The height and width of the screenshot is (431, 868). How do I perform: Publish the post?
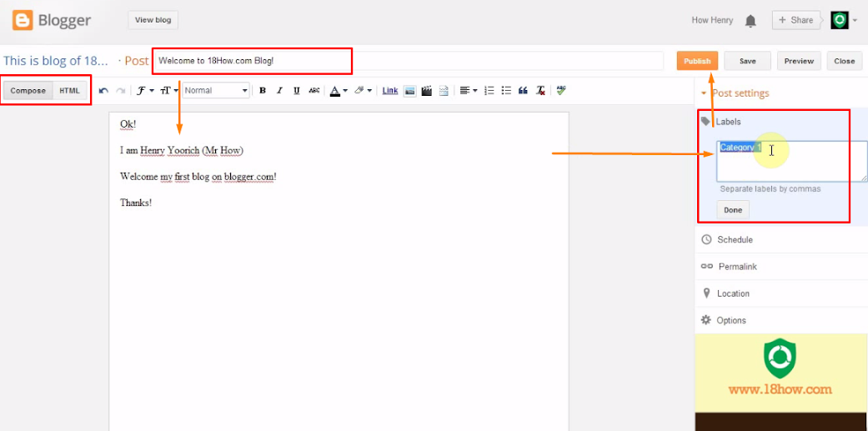[697, 61]
